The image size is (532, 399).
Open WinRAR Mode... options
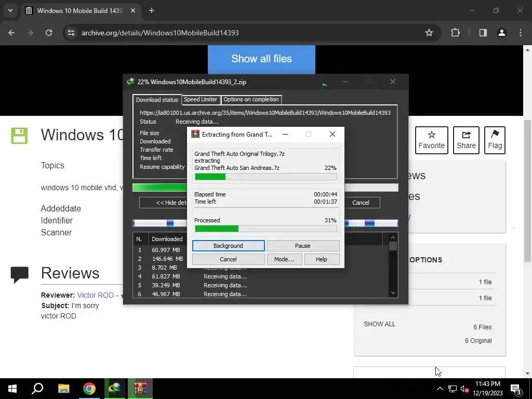(x=284, y=259)
